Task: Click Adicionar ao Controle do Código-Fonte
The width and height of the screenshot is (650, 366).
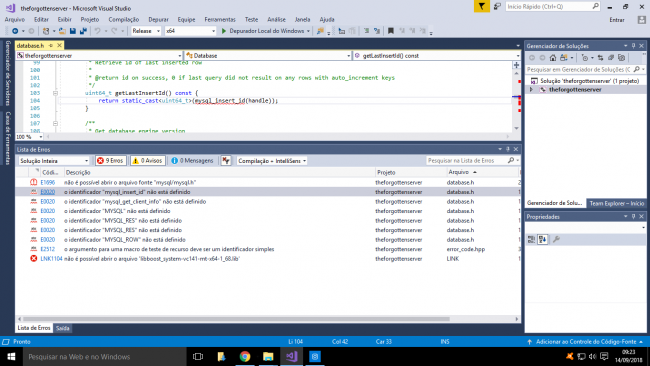Action: point(586,342)
